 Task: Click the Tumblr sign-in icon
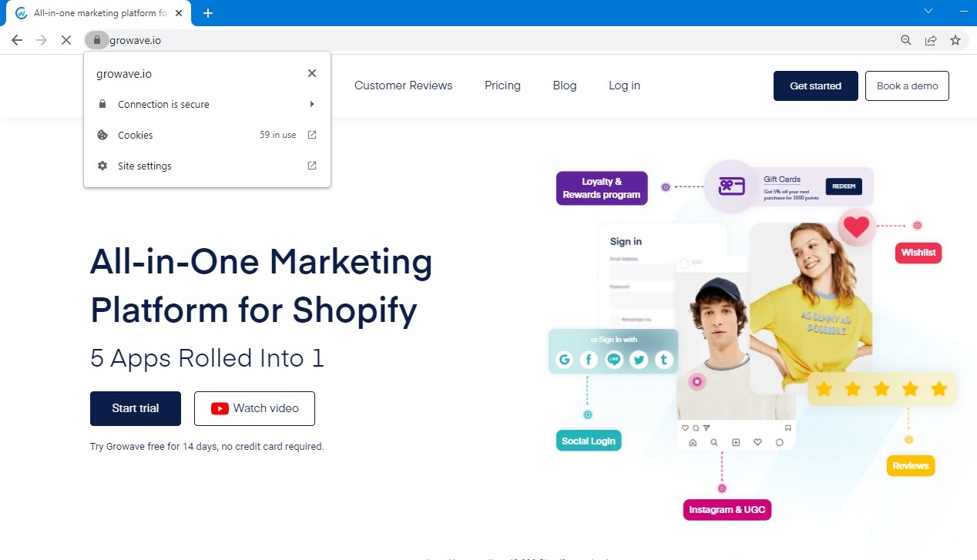[663, 359]
